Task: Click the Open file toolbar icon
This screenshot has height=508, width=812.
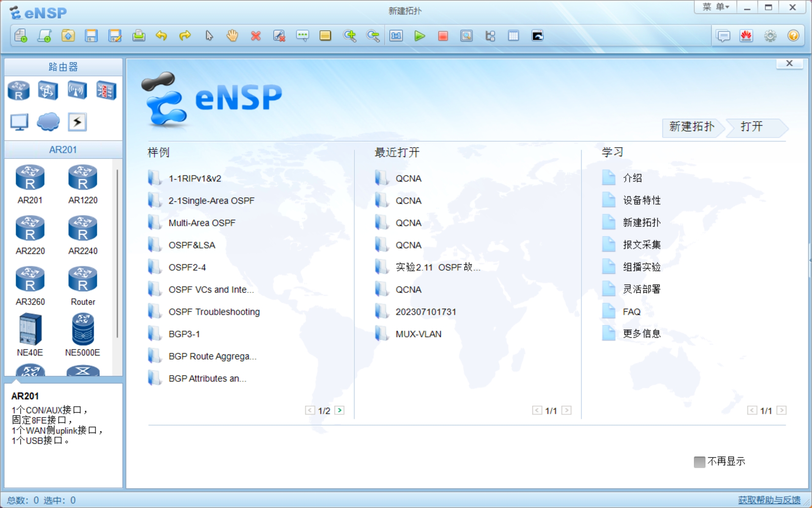Action: point(68,36)
